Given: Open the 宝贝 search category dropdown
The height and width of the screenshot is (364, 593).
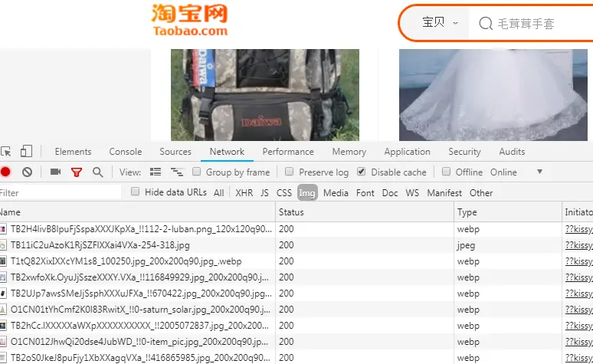Looking at the screenshot, I should (x=441, y=22).
